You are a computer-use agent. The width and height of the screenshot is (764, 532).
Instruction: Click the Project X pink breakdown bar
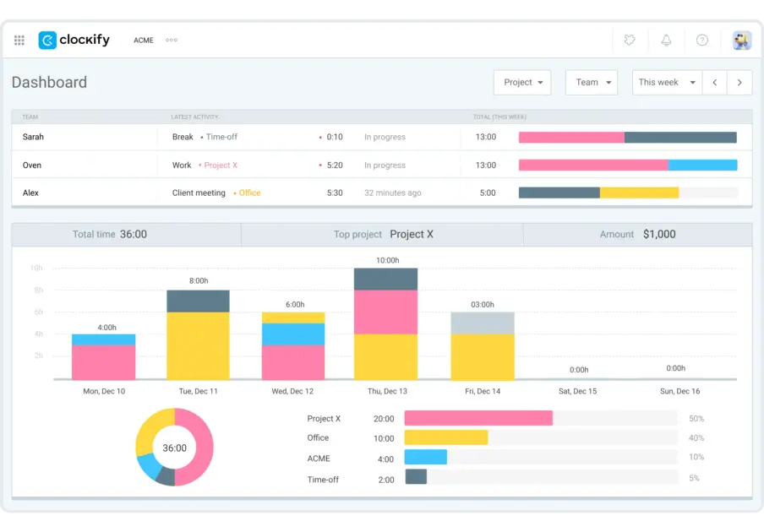point(478,418)
